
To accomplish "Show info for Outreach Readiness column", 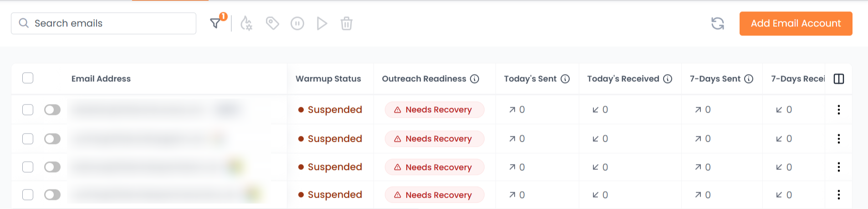I will click(x=475, y=79).
